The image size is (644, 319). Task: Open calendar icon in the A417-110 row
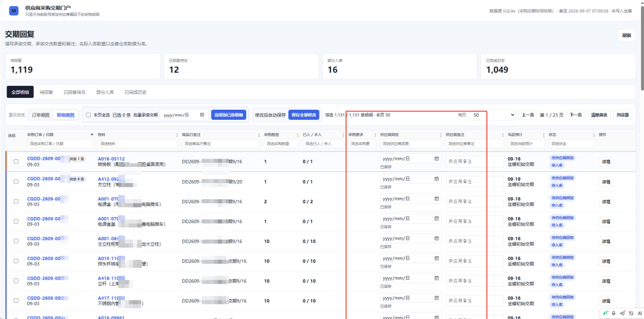tap(436, 298)
